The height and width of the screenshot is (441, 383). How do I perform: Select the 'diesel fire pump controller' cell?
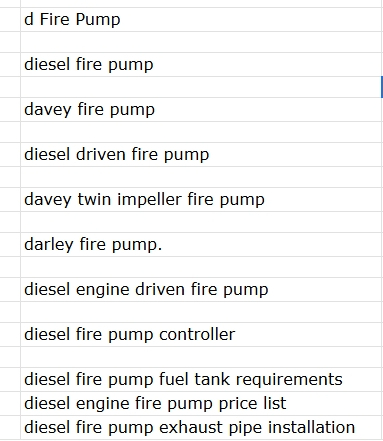click(201, 335)
